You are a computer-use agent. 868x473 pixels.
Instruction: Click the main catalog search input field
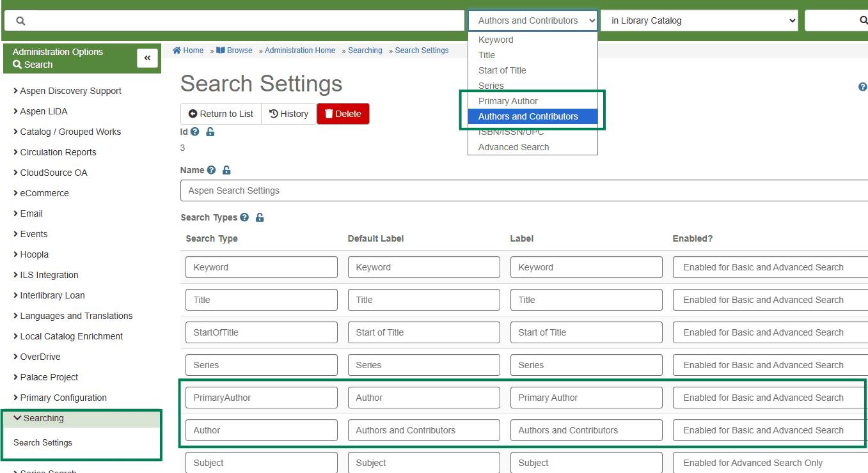pyautogui.click(x=234, y=20)
